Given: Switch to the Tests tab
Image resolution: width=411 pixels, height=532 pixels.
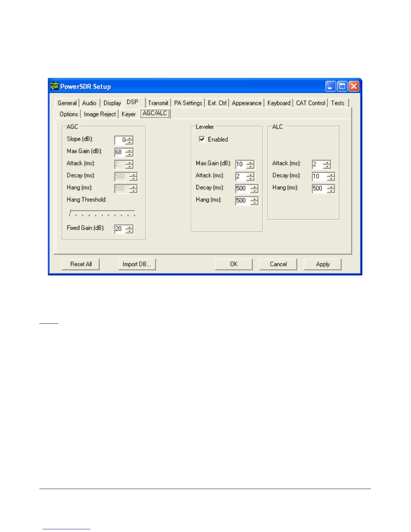Looking at the screenshot, I should point(338,103).
